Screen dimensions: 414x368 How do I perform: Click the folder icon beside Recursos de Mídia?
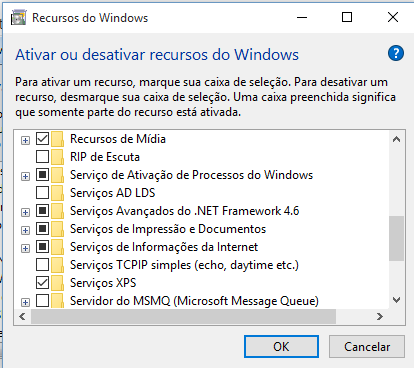[x=57, y=139]
